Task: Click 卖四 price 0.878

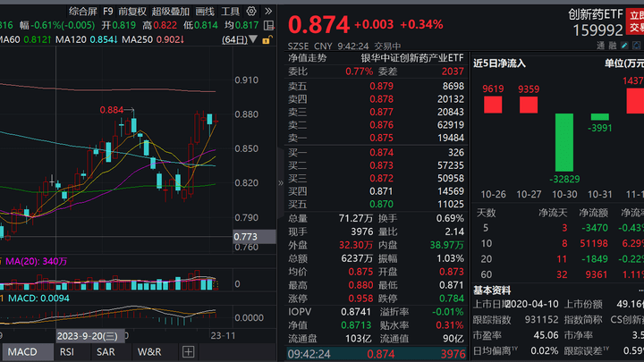Action: coord(381,99)
